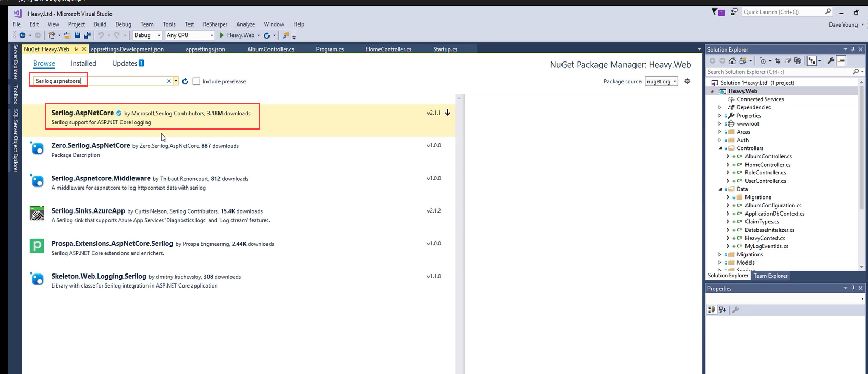Open ApplicationDbContext.cs in Solution Explorer

775,214
